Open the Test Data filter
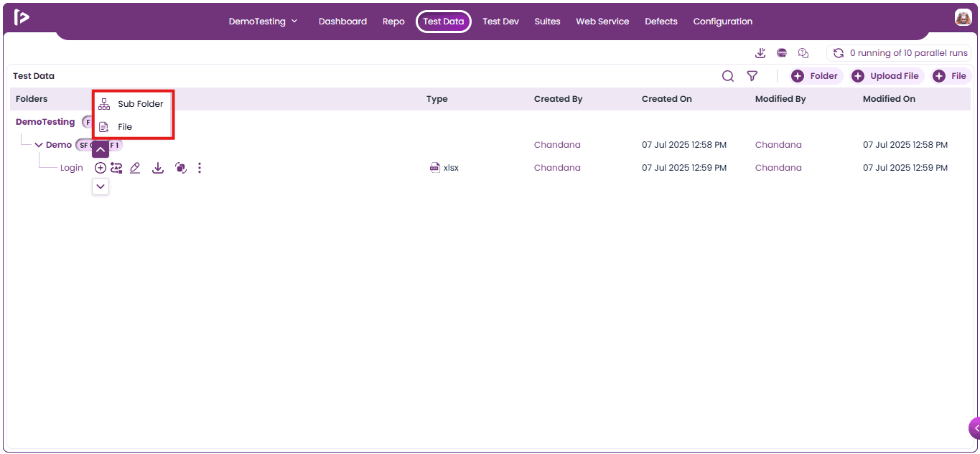This screenshot has height=454, width=980. coord(752,76)
